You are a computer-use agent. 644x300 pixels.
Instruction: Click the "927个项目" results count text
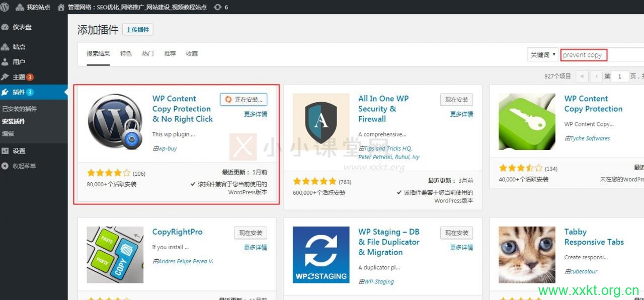pyautogui.click(x=557, y=77)
